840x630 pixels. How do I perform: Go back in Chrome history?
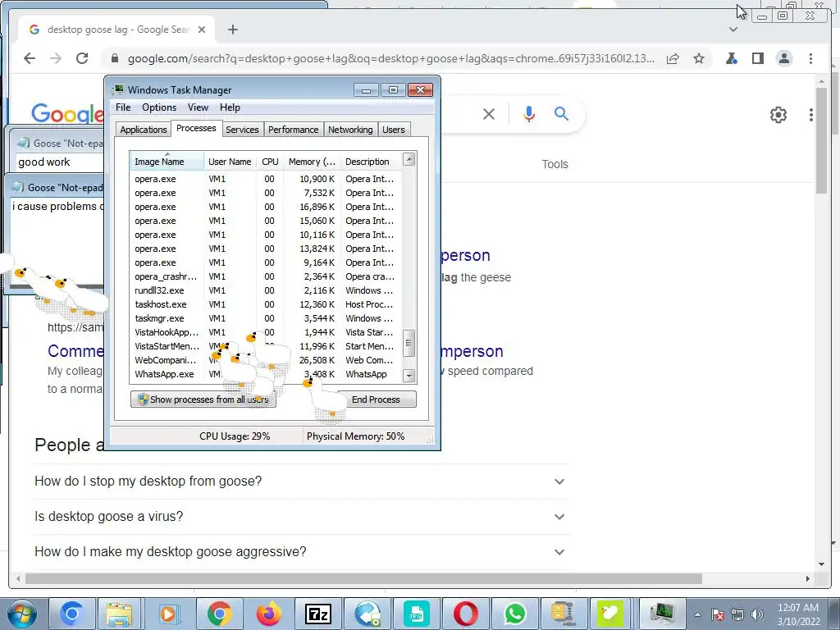[30, 58]
